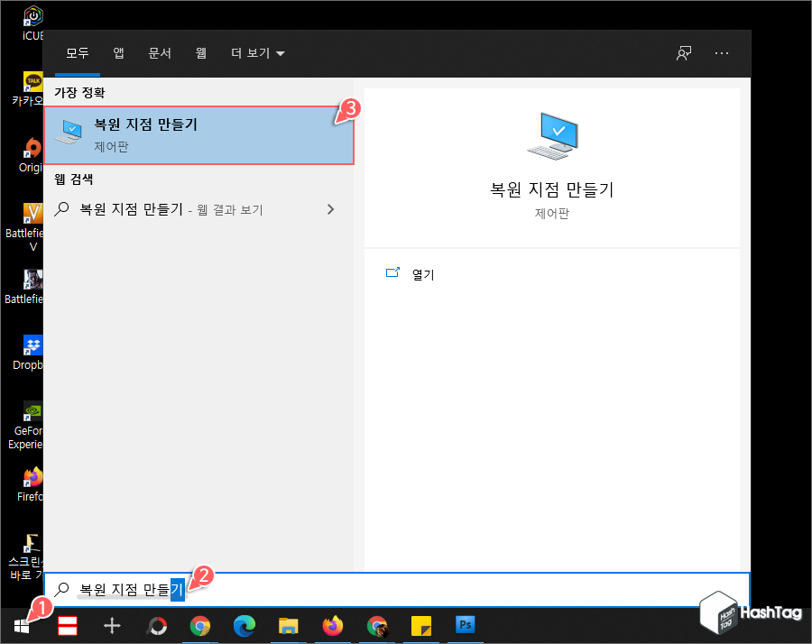This screenshot has width=812, height=644.
Task: Open Photoshop from the taskbar
Action: tap(465, 624)
